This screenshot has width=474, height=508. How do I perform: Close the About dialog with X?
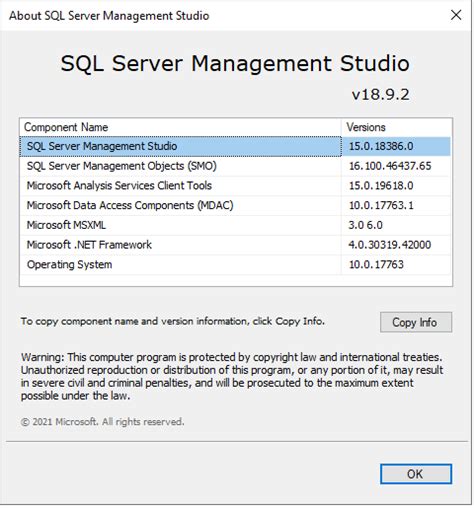point(456,15)
